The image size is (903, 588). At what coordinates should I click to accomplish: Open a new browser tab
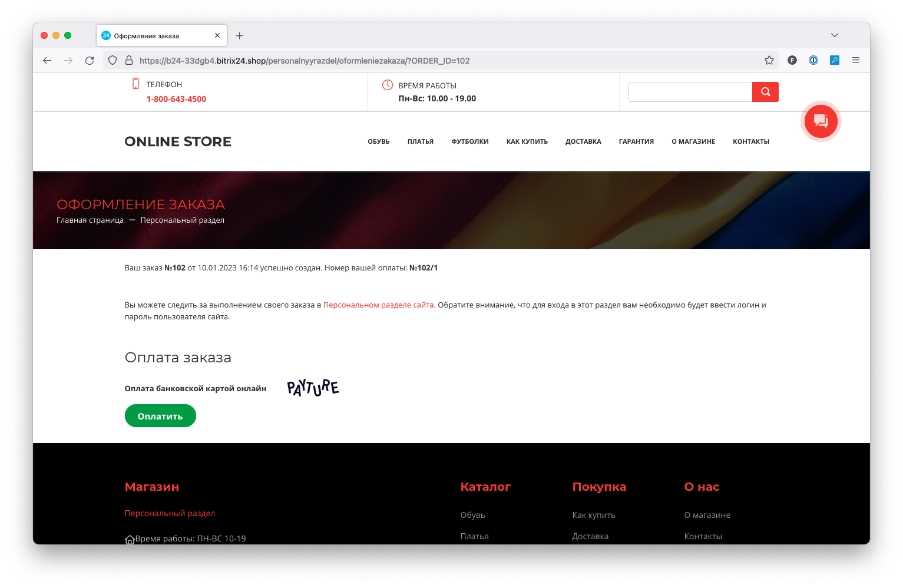click(x=240, y=35)
